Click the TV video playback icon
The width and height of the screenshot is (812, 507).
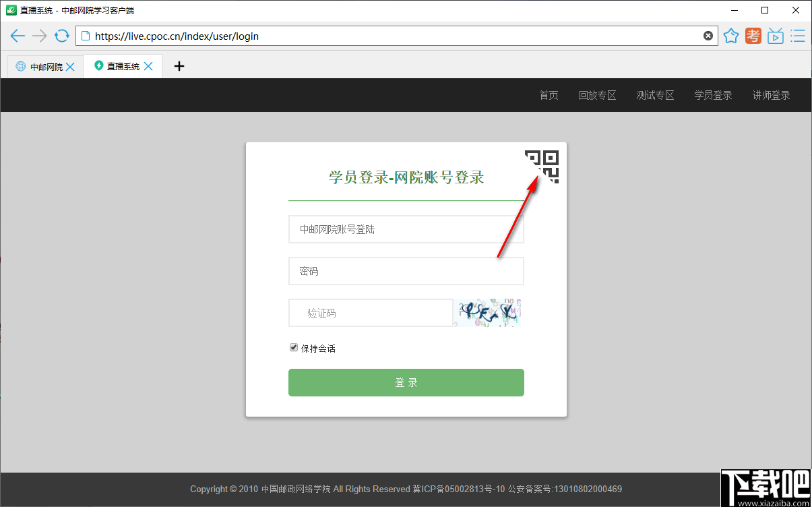coord(776,36)
